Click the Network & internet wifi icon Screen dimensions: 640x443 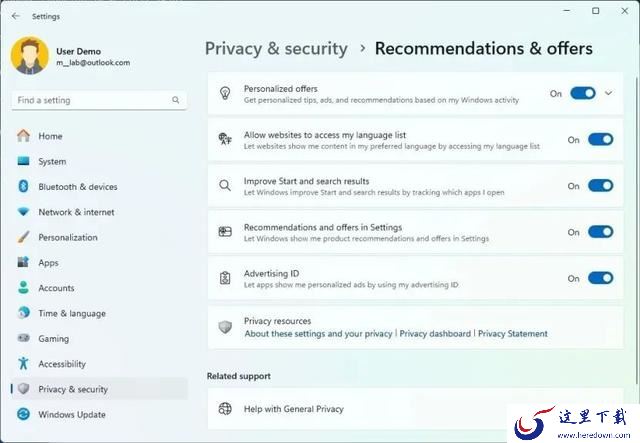(x=23, y=212)
